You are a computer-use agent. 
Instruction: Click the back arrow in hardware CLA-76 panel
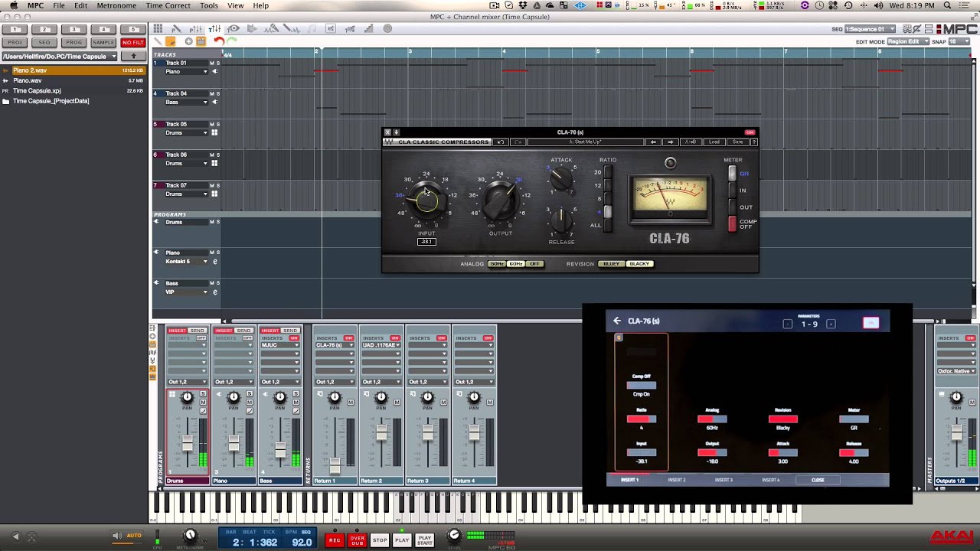[x=617, y=321]
